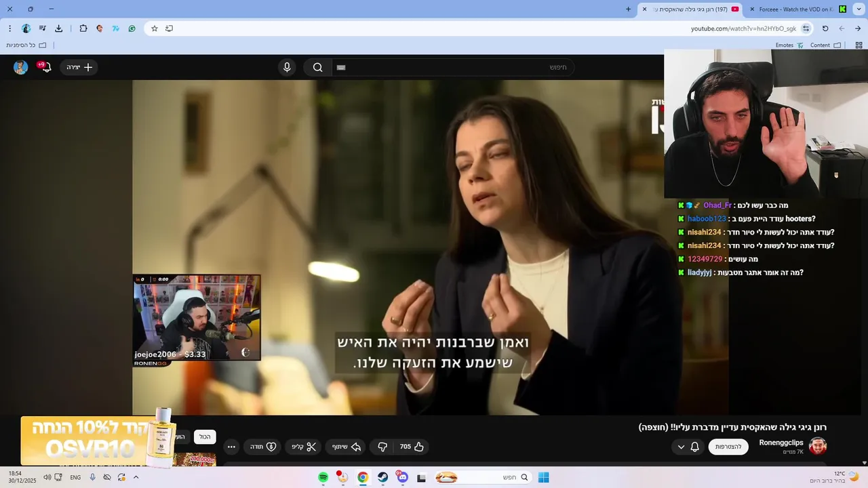Click install/cast icon beside bookmark star
Viewport: 868px width, 488px height.
(x=170, y=28)
